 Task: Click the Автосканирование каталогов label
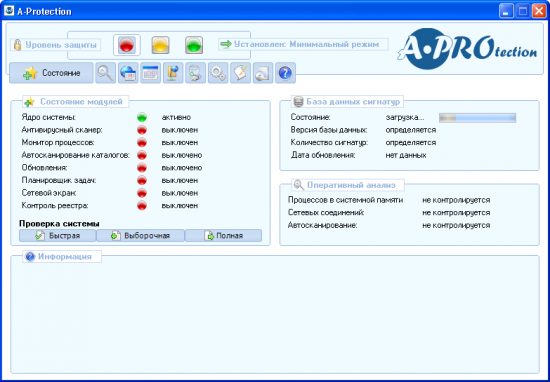click(76, 155)
